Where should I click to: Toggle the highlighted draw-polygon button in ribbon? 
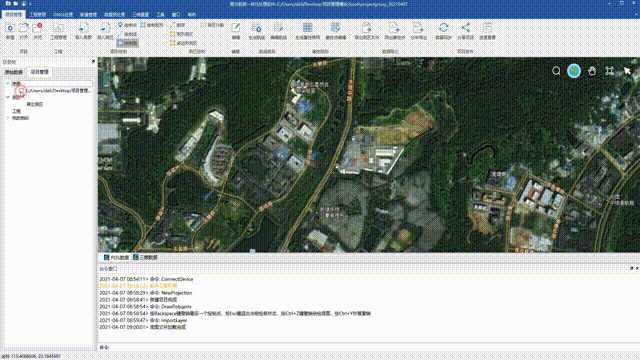point(128,42)
